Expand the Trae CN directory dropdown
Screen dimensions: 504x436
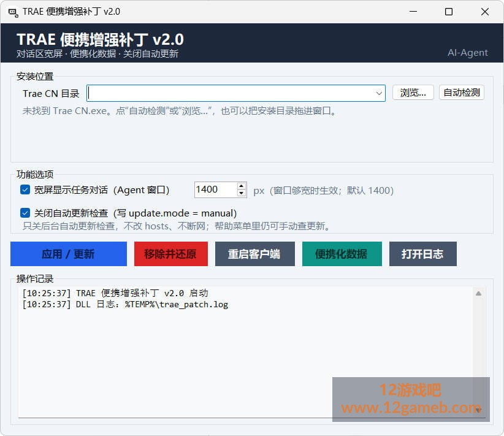(x=379, y=93)
